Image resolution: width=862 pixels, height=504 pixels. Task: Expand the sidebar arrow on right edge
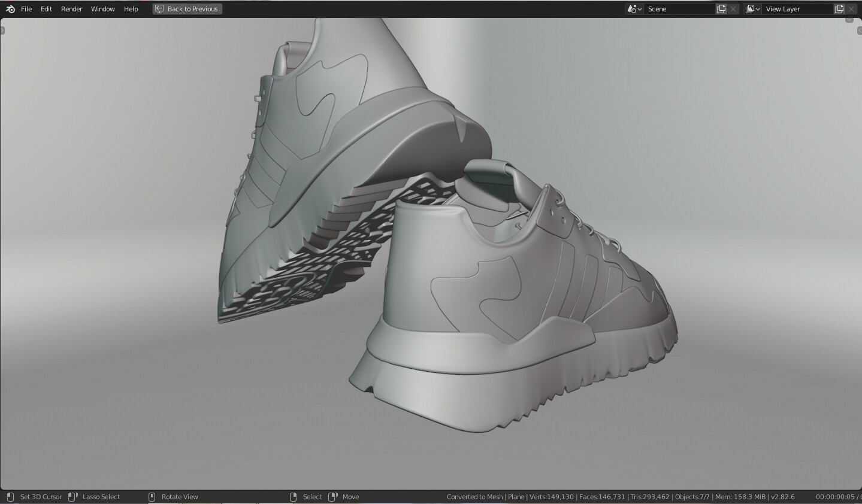tap(860, 31)
